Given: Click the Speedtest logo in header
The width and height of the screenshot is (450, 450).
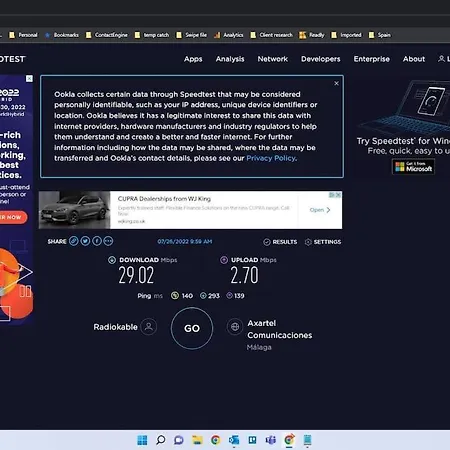Looking at the screenshot, I should (12, 59).
